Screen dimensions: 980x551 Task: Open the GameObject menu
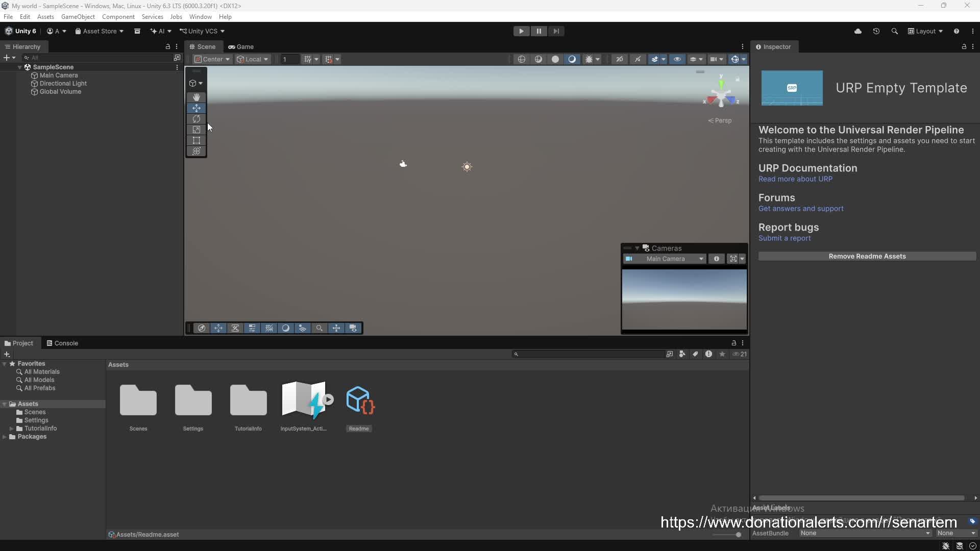pos(78,17)
